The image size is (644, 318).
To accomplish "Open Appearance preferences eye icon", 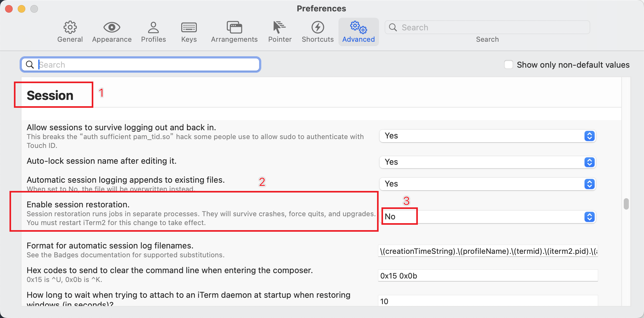I will click(x=112, y=27).
